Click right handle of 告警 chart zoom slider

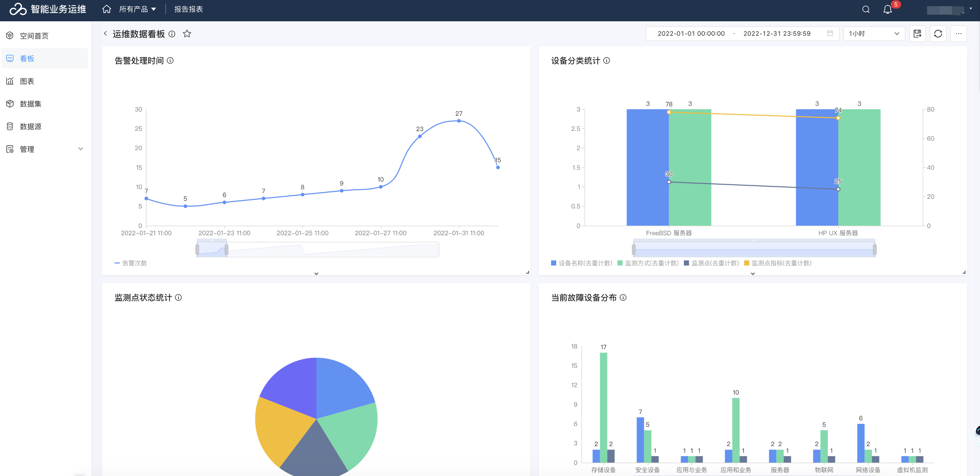(226, 249)
